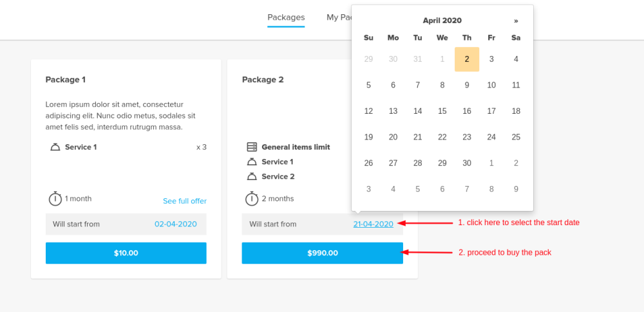Screen dimensions: 644x312
Task: Click the 1 month stopwatch icon
Action: coord(55,199)
